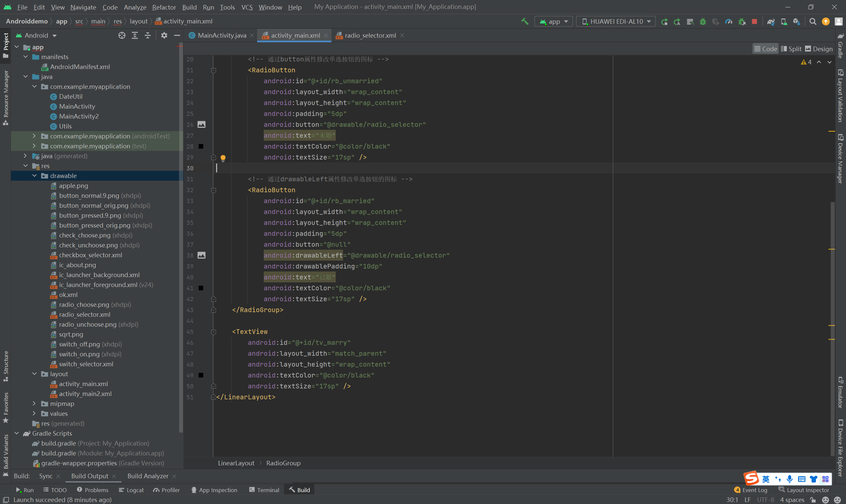Viewport: 846px width, 504px height.
Task: Collapse the drawable folder in project tree
Action: 34,176
